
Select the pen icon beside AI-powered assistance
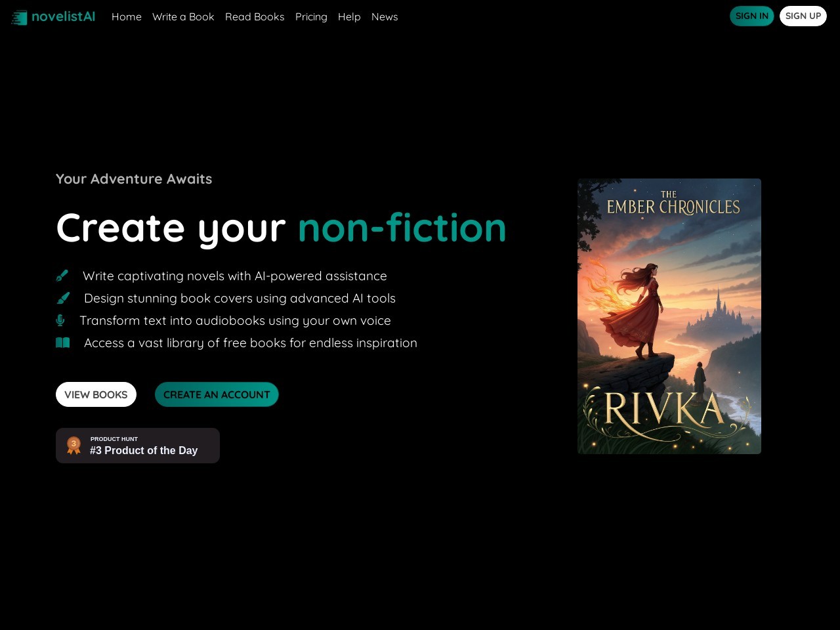point(62,276)
